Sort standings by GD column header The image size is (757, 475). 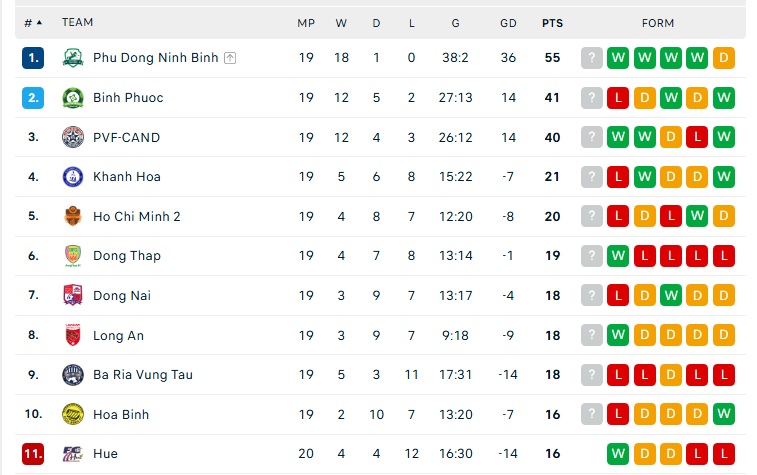pos(508,23)
